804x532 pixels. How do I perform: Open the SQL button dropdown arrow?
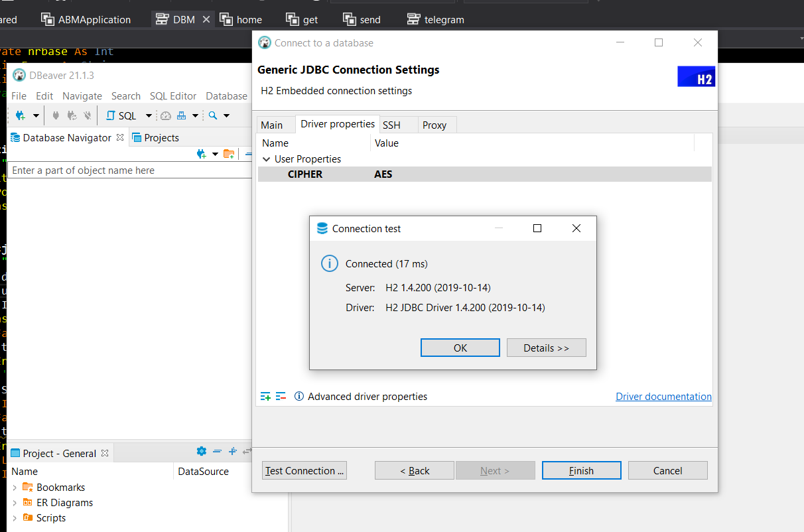coord(149,116)
